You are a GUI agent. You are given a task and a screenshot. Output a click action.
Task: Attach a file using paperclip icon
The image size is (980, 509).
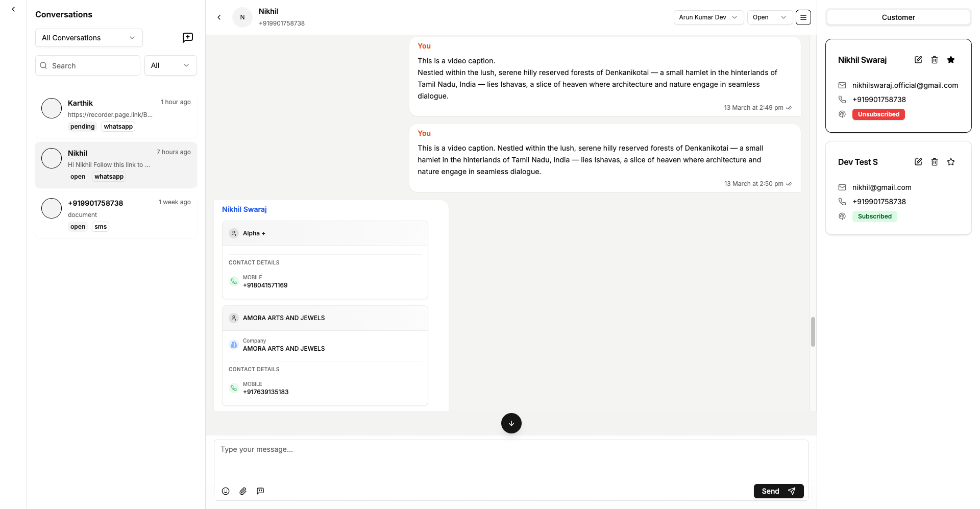(x=243, y=491)
